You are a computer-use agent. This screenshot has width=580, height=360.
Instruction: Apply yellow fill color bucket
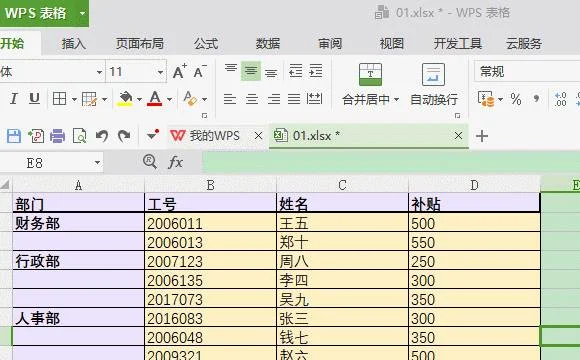[125, 98]
